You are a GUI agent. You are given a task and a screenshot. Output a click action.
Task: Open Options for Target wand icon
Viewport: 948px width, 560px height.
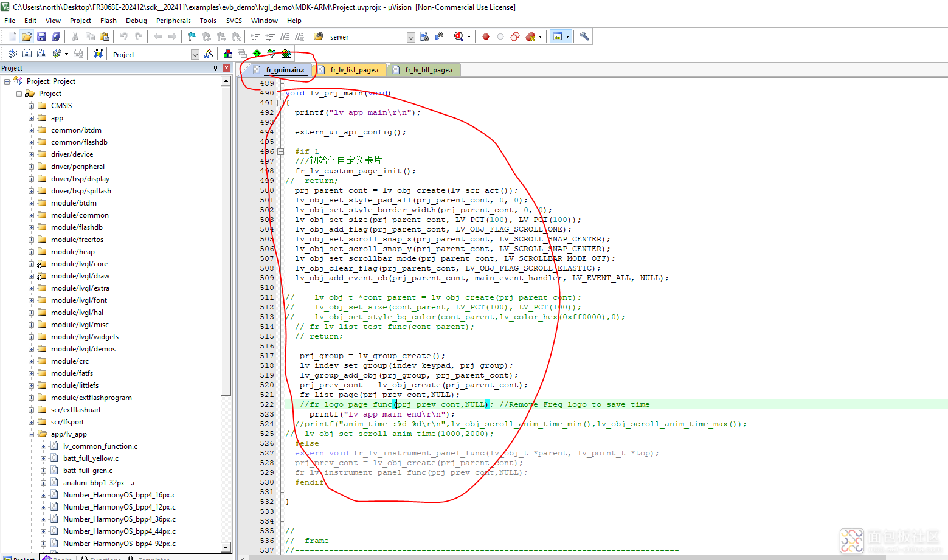[209, 54]
